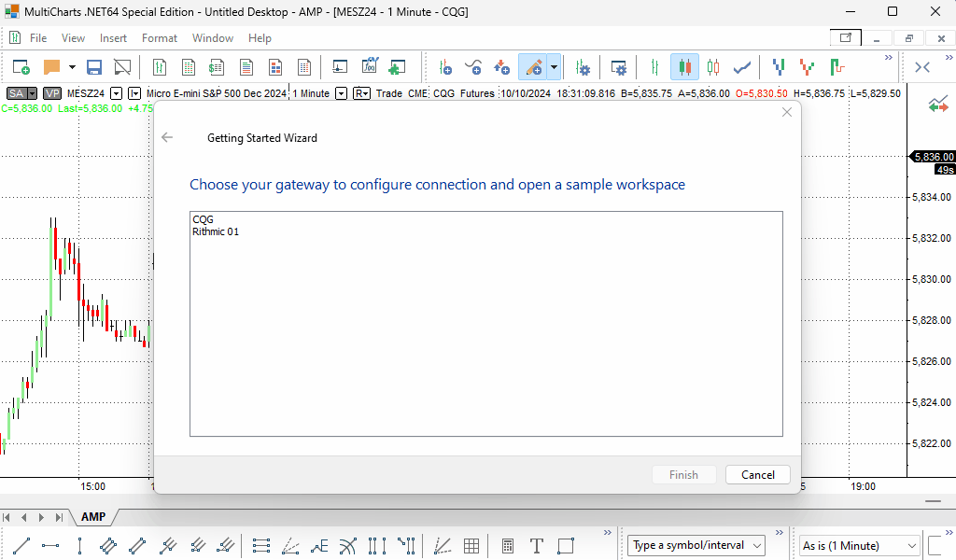Open the Format menu
Image resolution: width=956 pixels, height=560 pixels.
point(160,37)
